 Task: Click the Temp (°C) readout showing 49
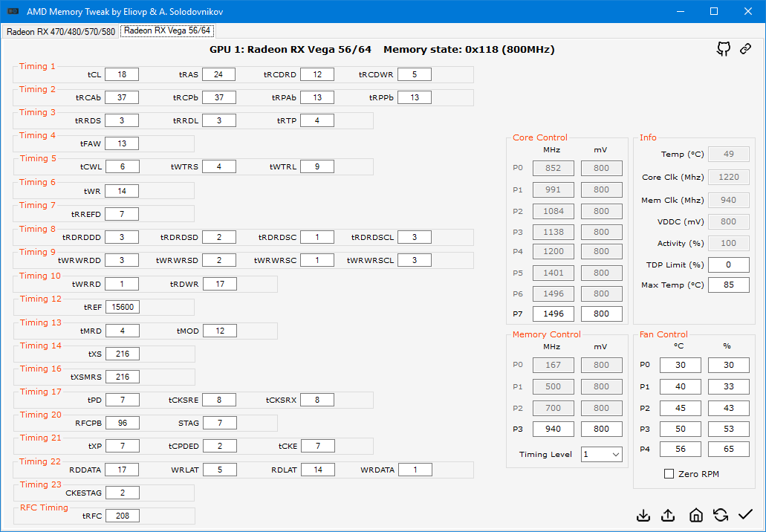pos(728,154)
